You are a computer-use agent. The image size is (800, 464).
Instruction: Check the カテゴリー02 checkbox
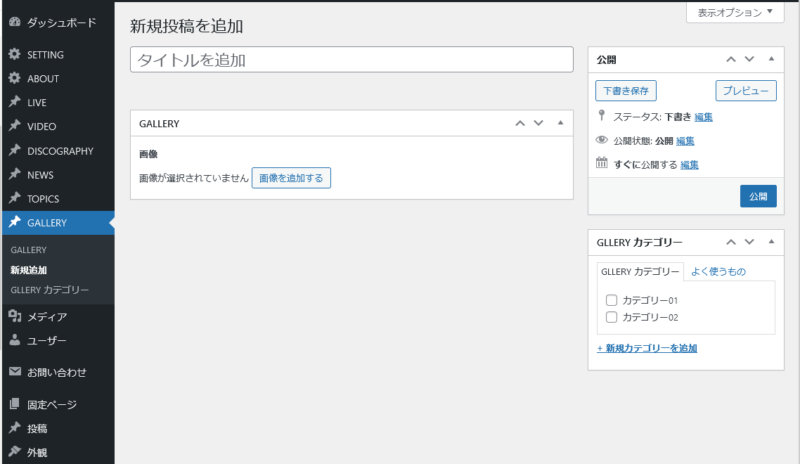coord(611,317)
